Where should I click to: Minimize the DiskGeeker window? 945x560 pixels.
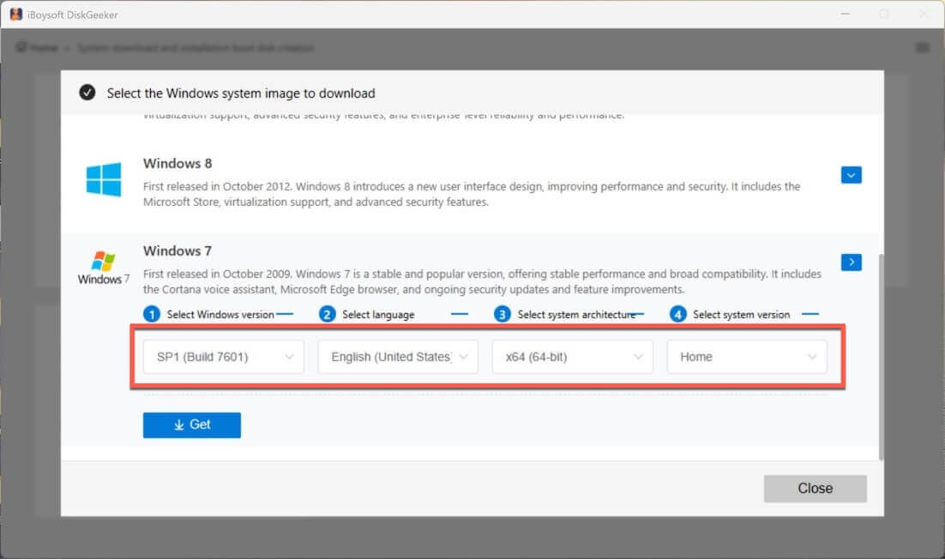click(x=845, y=14)
